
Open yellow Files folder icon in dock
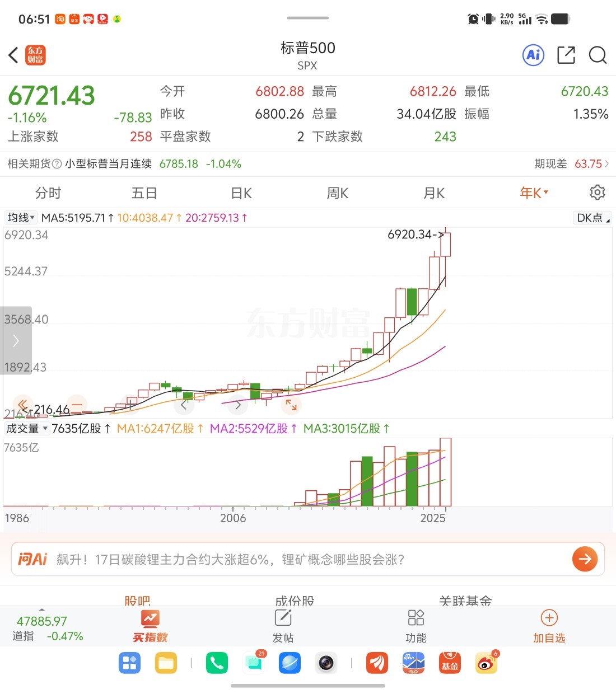(x=166, y=663)
